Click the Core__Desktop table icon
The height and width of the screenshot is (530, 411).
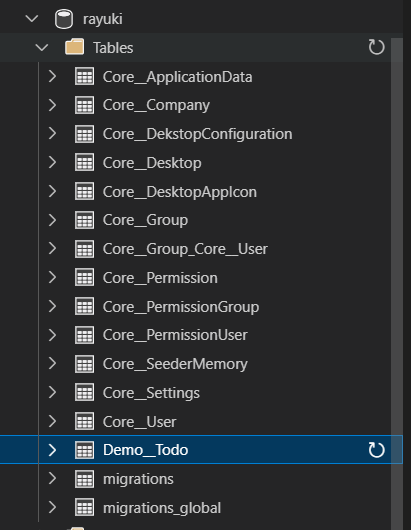coord(84,163)
